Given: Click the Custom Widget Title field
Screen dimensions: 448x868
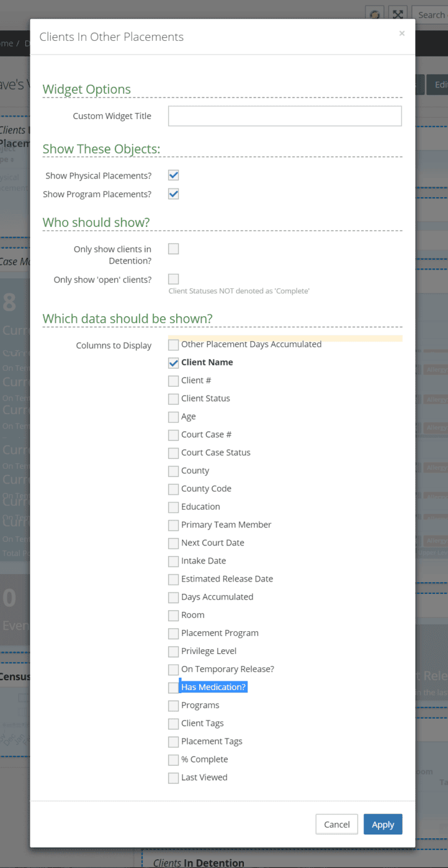Looking at the screenshot, I should coord(285,116).
